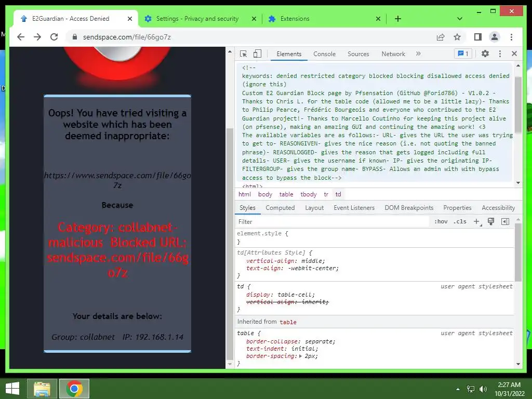Share this page via share icon
This screenshot has width=532, height=399.
441,37
